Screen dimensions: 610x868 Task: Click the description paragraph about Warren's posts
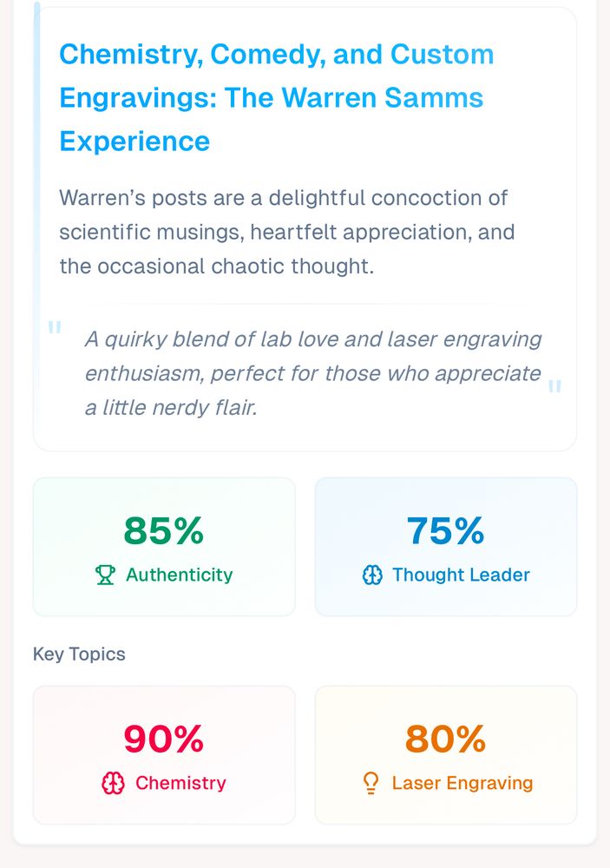[286, 232]
